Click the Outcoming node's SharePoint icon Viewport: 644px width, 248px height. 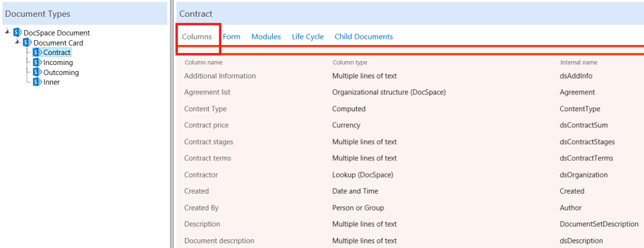click(x=38, y=72)
